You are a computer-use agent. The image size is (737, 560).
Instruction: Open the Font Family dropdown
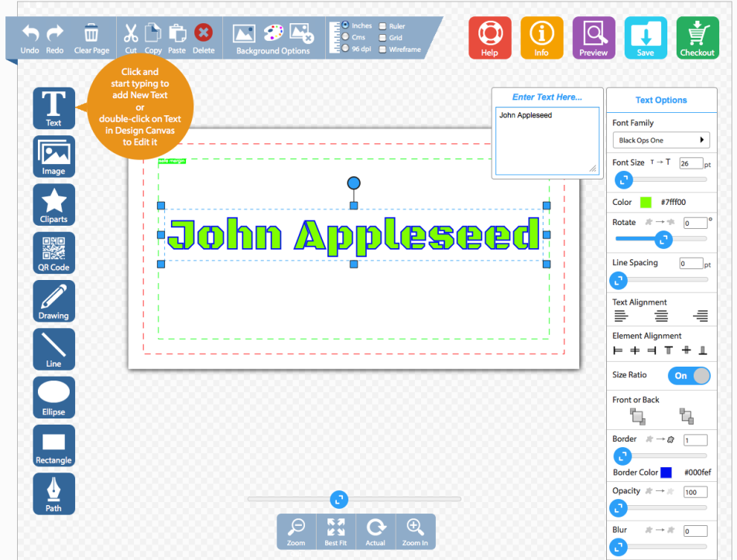(x=661, y=140)
